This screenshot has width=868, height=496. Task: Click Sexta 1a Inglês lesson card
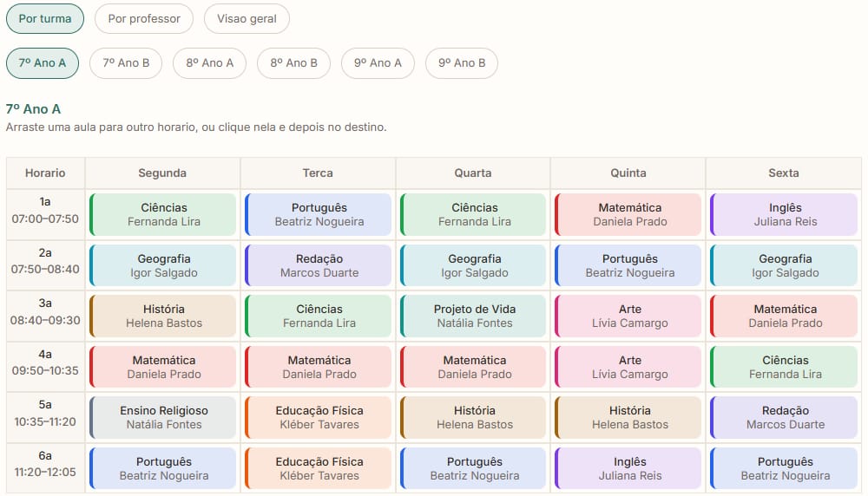coord(784,214)
